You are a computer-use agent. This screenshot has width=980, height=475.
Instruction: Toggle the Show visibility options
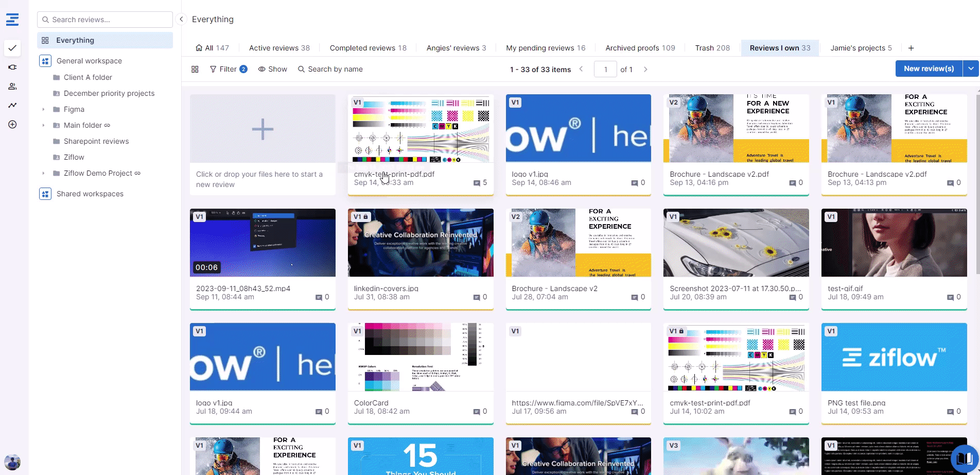[272, 69]
